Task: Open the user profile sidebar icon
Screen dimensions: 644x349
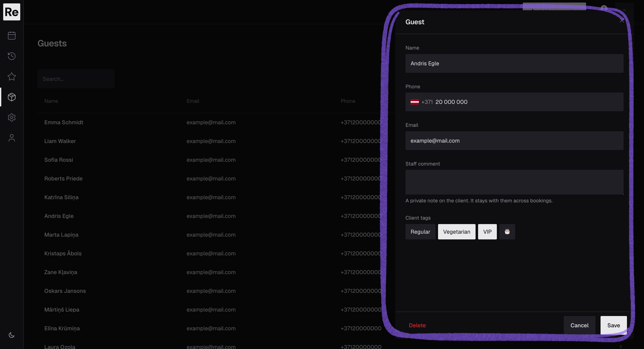Action: click(12, 138)
